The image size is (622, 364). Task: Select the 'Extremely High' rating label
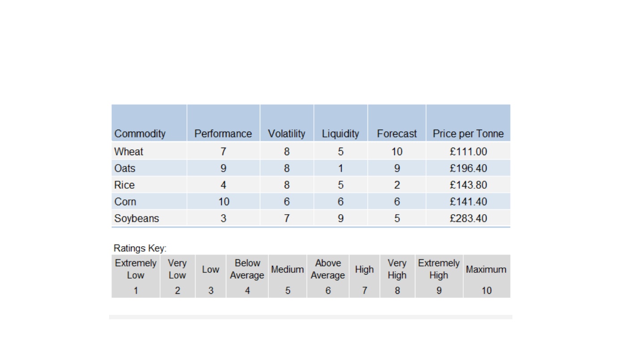pos(439,269)
